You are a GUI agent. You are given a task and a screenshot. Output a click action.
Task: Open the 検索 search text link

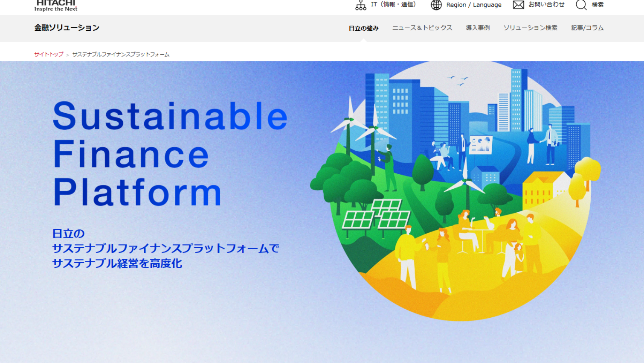click(598, 5)
